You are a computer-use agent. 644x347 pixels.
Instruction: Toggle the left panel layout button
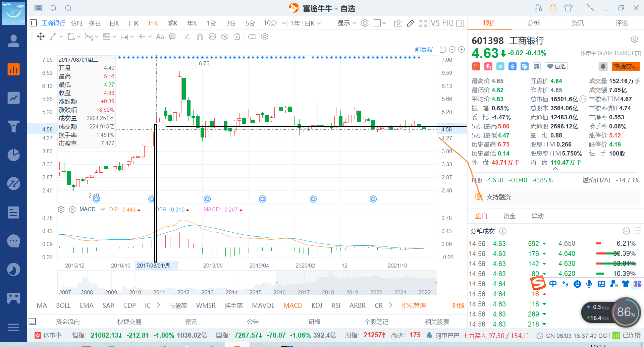pyautogui.click(x=33, y=23)
